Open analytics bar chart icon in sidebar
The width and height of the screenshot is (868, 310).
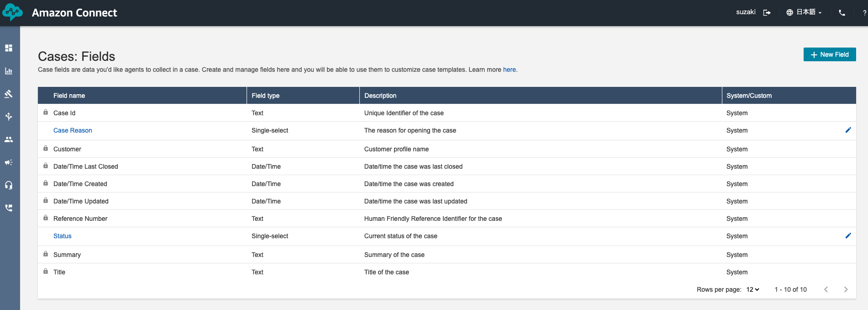pos(9,71)
